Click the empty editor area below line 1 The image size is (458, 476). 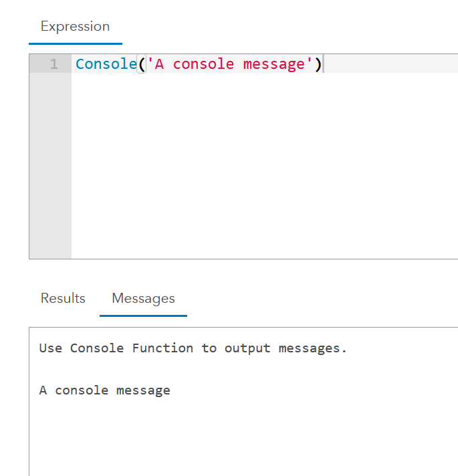pos(261,167)
